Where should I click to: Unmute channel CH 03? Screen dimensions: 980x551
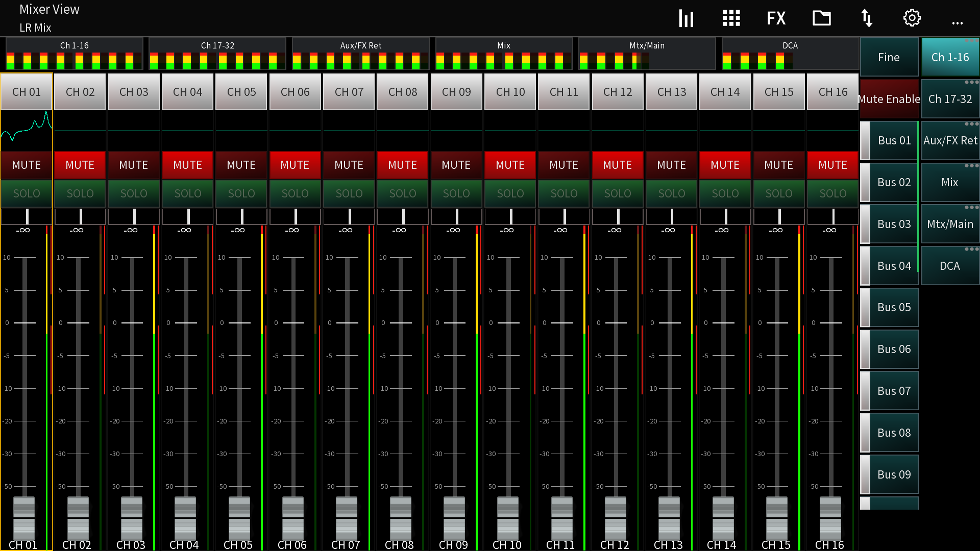coord(133,165)
